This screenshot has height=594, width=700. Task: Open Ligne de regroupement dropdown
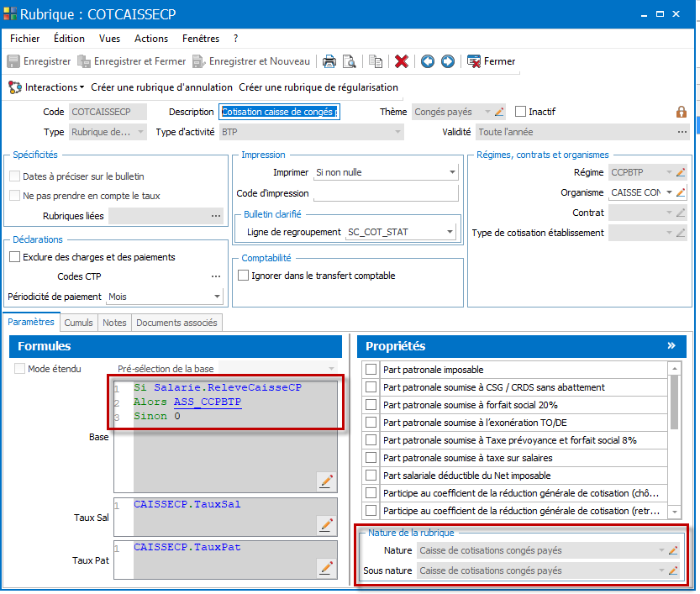pyautogui.click(x=450, y=232)
